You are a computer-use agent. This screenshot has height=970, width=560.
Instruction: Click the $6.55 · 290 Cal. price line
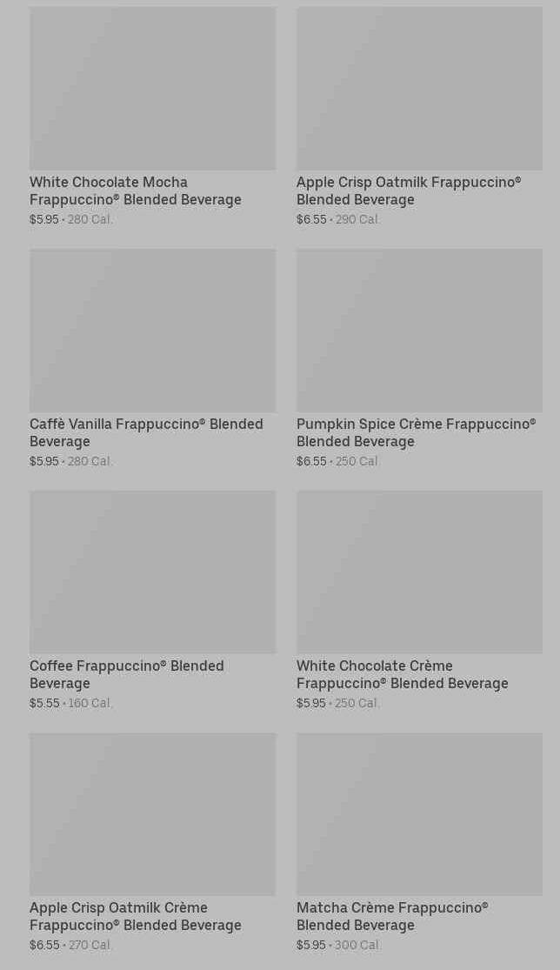(338, 219)
